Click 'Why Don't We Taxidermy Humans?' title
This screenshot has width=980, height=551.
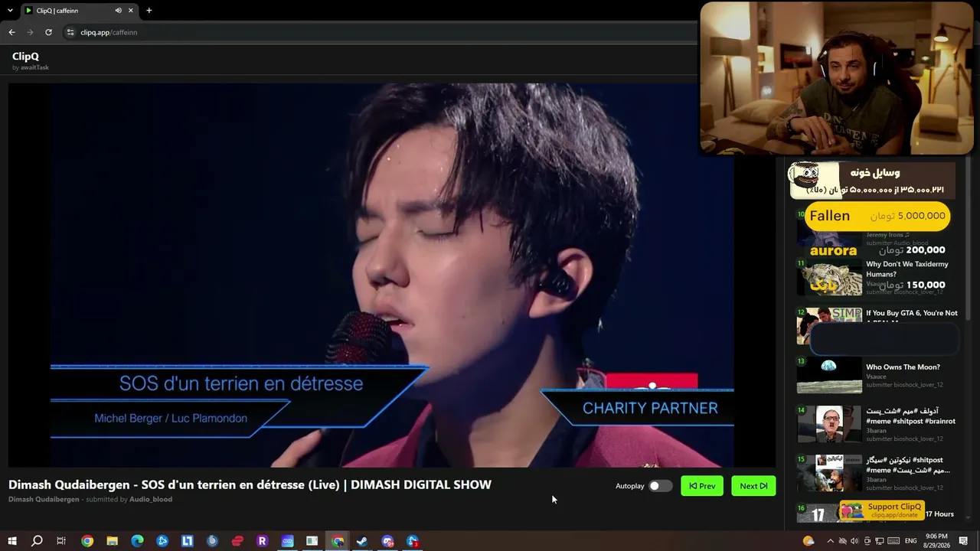(x=907, y=269)
